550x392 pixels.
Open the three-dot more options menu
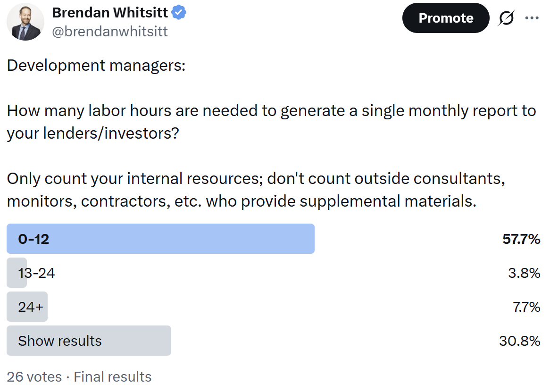[x=532, y=18]
